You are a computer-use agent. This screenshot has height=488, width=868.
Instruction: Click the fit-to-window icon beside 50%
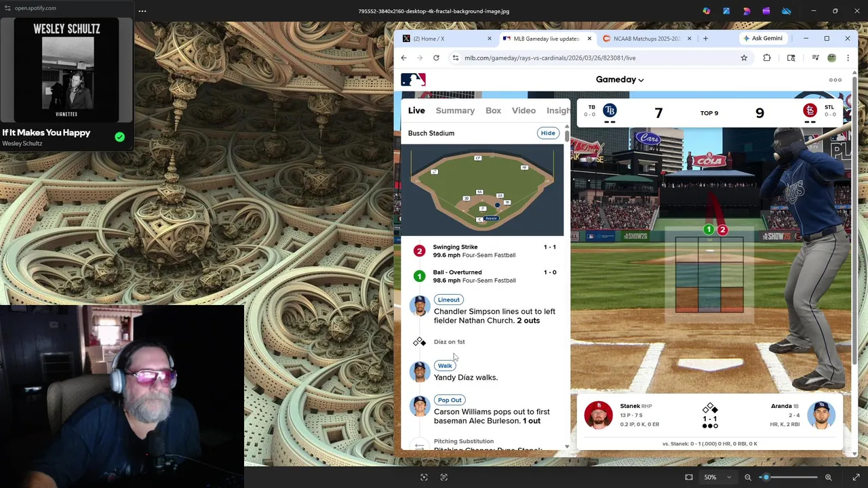click(x=689, y=477)
